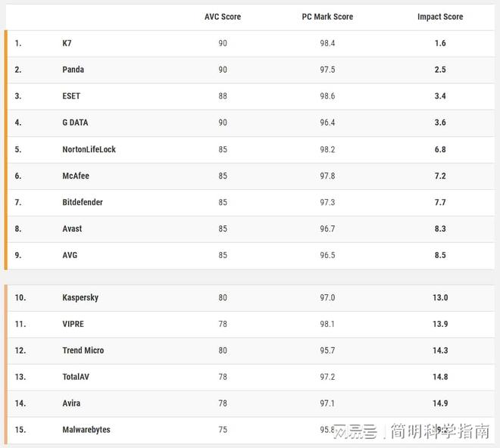Click the AVC Score column header
This screenshot has height=448, width=500.
(223, 17)
